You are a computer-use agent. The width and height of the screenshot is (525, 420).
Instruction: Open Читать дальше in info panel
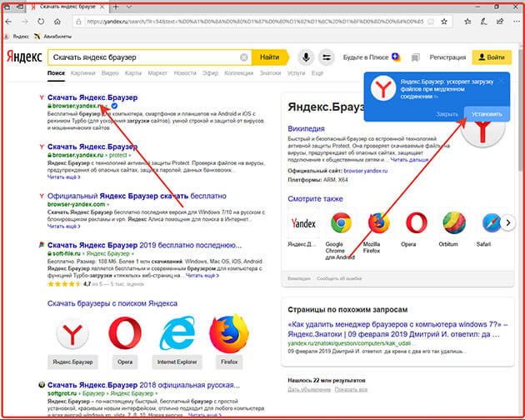pos(411,160)
